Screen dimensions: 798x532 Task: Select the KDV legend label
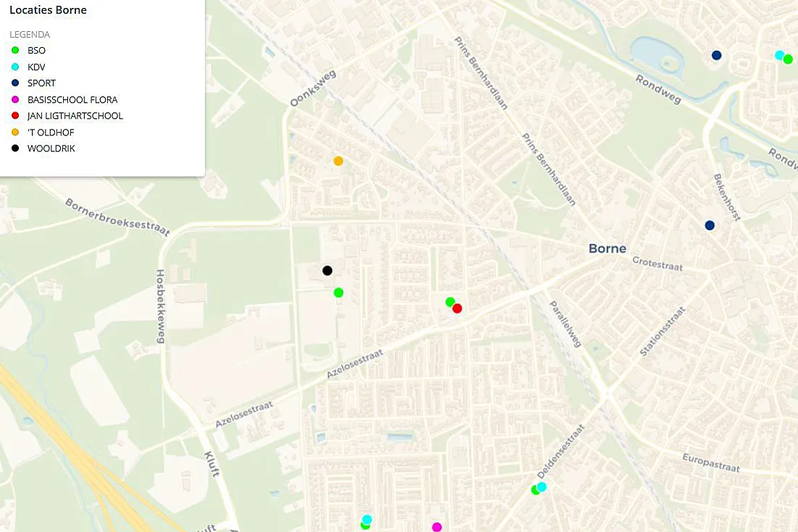36,67
